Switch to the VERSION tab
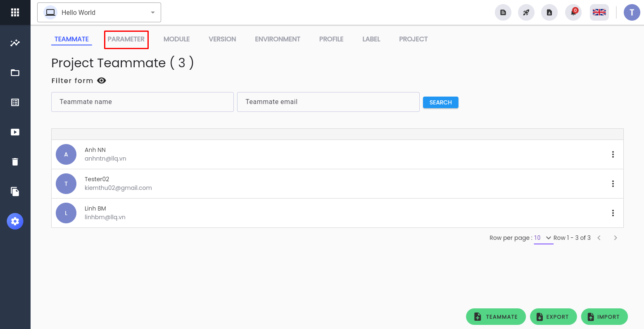 [x=222, y=39]
